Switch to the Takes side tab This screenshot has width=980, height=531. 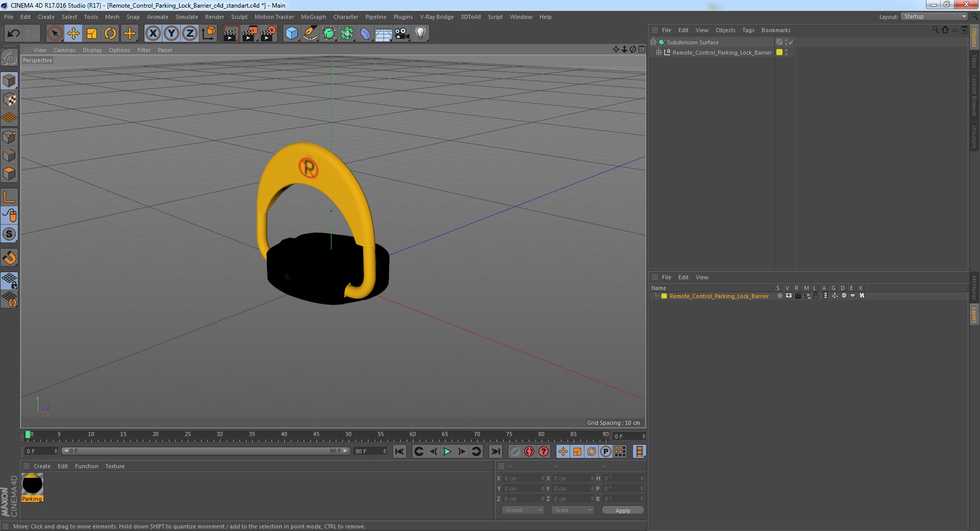pos(974,61)
